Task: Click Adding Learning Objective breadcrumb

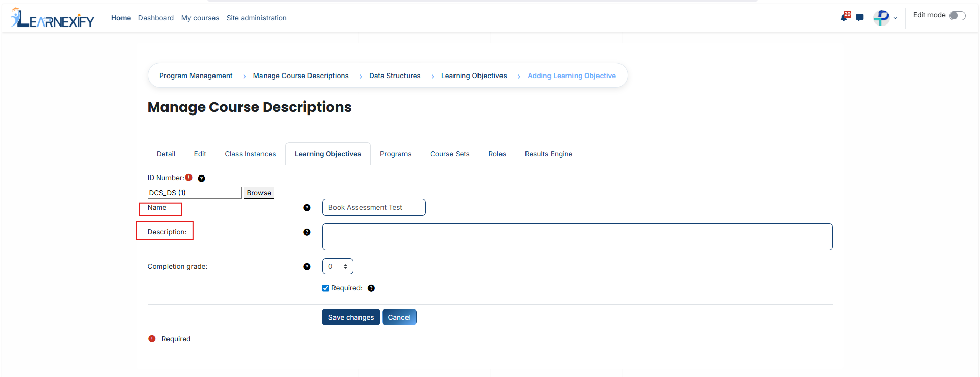Action: (x=571, y=76)
